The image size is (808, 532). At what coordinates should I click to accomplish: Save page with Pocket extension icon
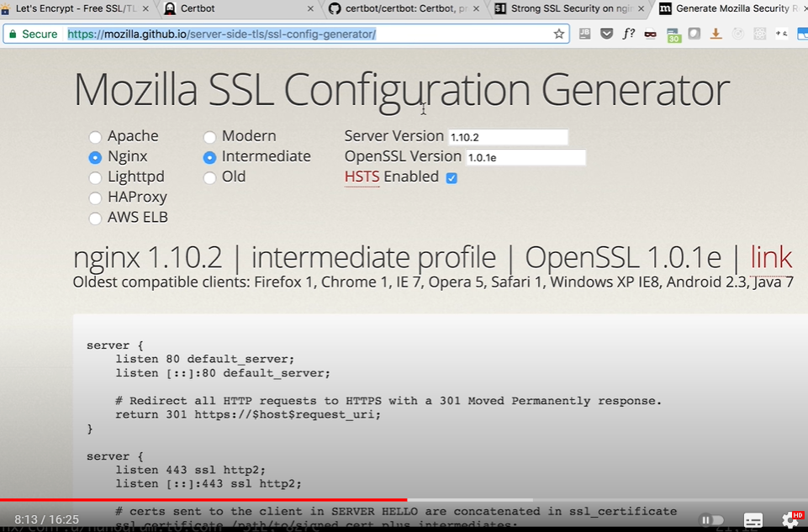[606, 34]
